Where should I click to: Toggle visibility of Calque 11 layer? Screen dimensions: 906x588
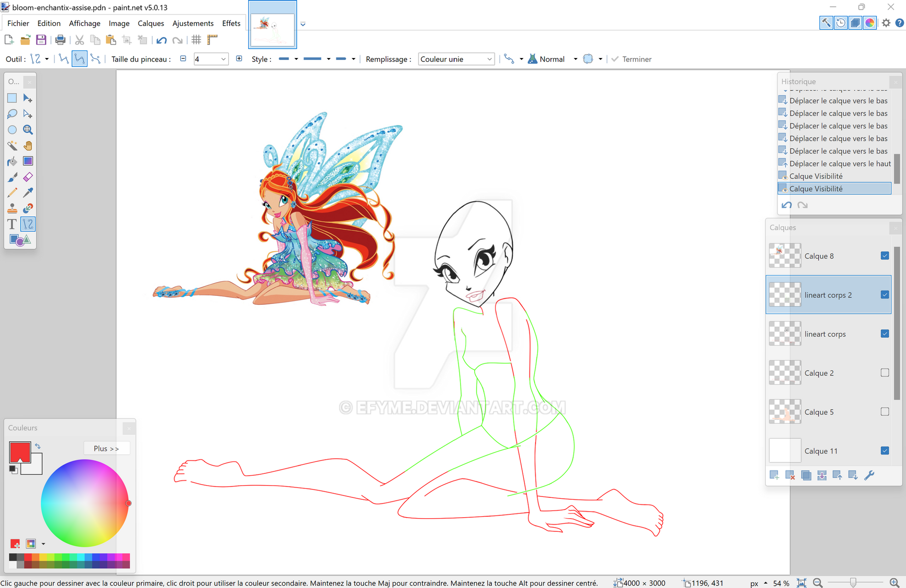click(x=885, y=451)
